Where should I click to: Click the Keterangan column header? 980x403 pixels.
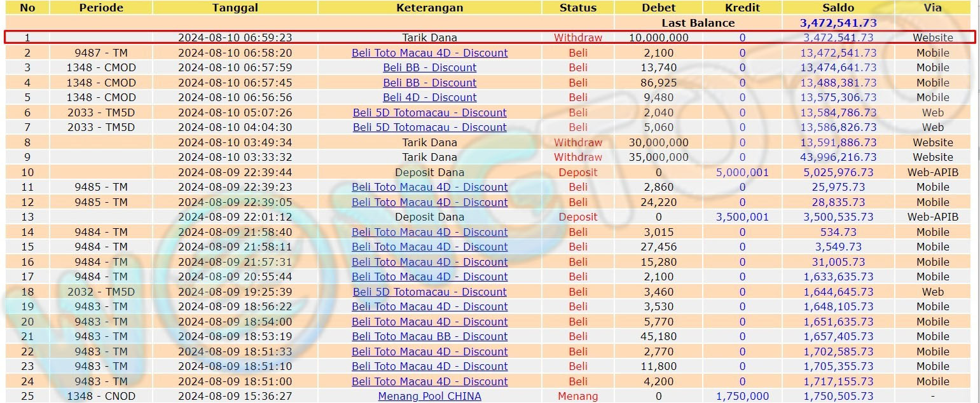tap(429, 8)
